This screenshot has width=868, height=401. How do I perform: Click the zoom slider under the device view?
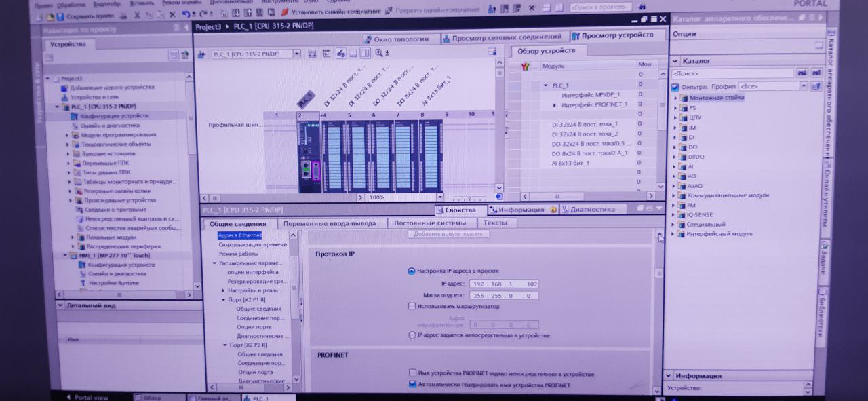click(x=468, y=197)
